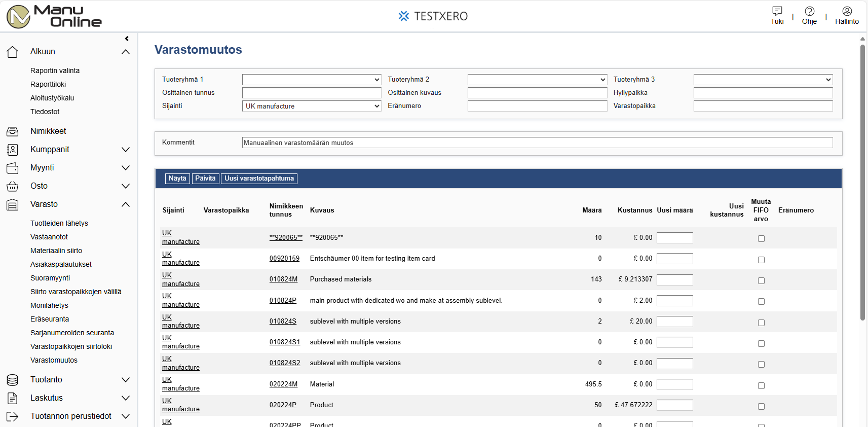868x427 pixels.
Task: Click the Osto basket icon
Action: pyautogui.click(x=13, y=186)
